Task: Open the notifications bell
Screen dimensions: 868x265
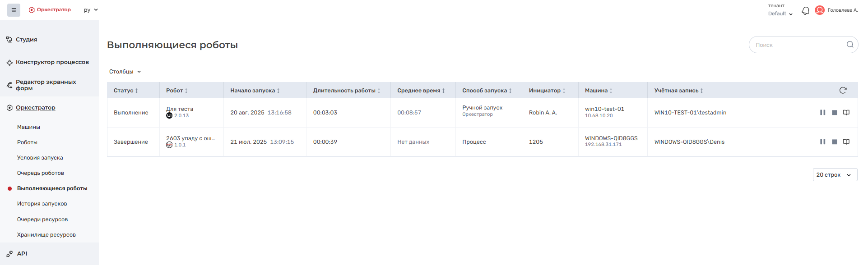Action: click(x=805, y=10)
